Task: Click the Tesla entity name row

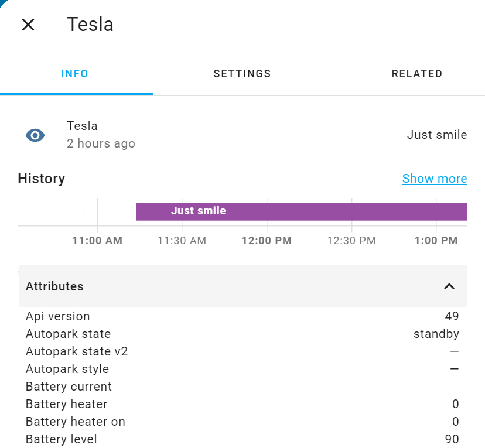Action: [x=83, y=126]
